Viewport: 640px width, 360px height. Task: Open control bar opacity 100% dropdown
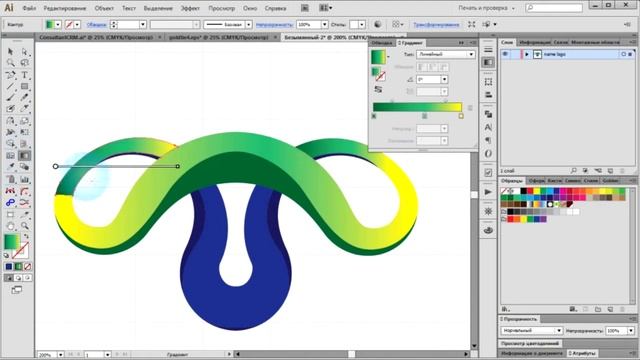324,24
